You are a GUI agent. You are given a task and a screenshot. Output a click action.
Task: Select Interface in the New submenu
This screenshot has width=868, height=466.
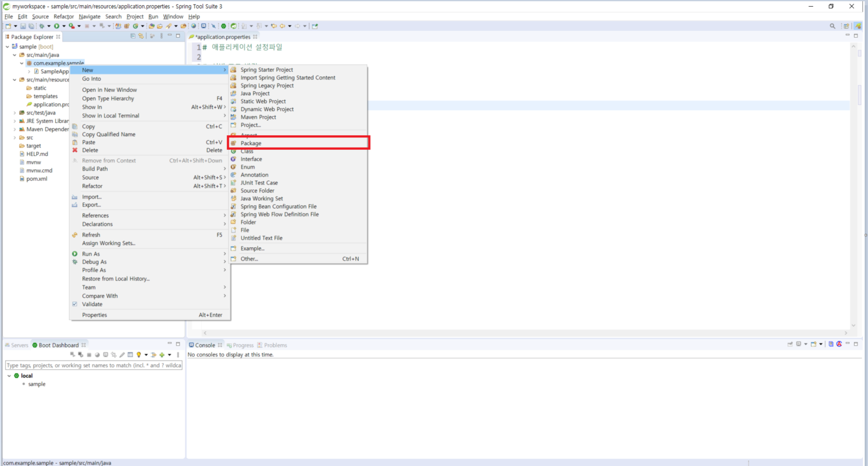[298, 159]
